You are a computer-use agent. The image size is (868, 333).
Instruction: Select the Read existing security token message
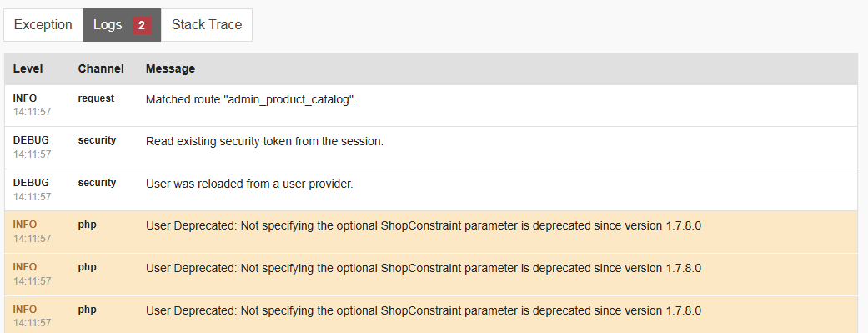point(264,141)
